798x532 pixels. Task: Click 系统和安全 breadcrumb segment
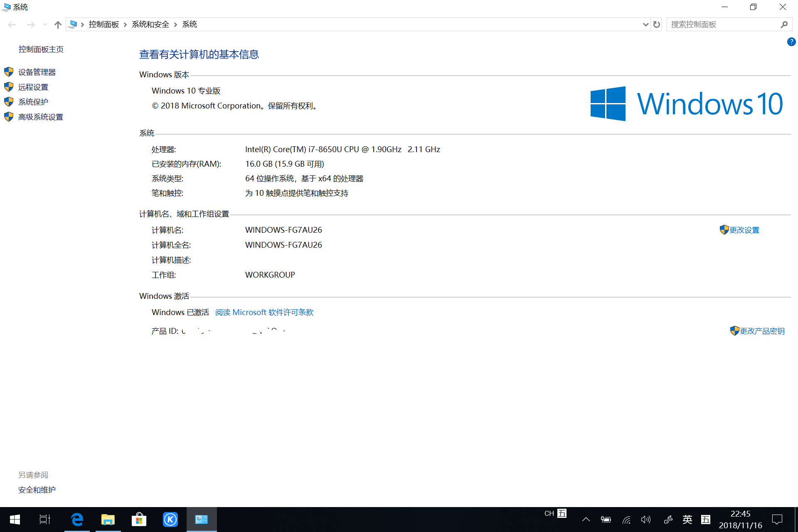[x=150, y=25]
